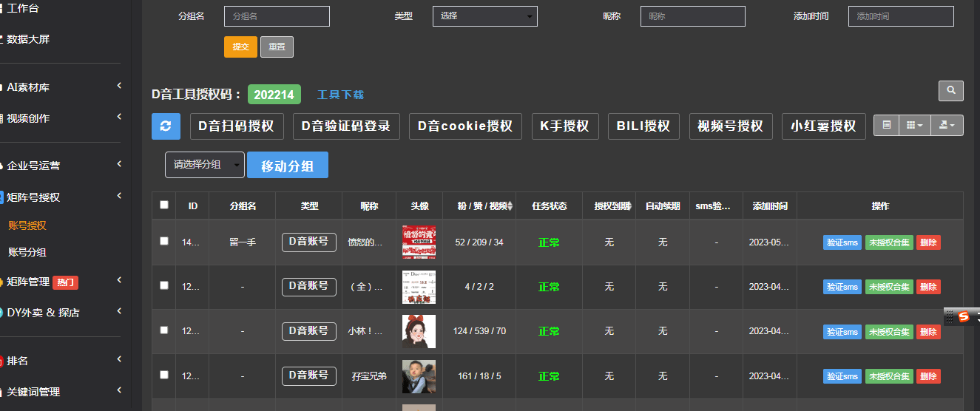Viewport: 980px width, 411px height.
Task: Click the BILI授权 button
Action: [x=643, y=126]
